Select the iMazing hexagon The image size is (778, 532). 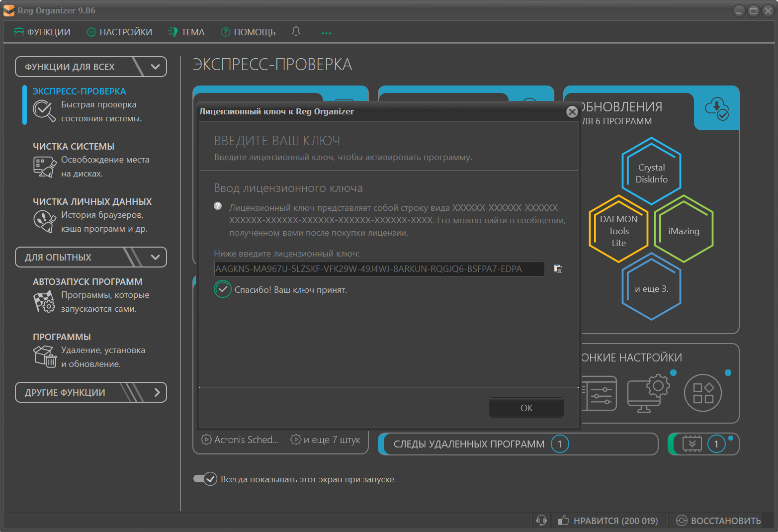[684, 231]
